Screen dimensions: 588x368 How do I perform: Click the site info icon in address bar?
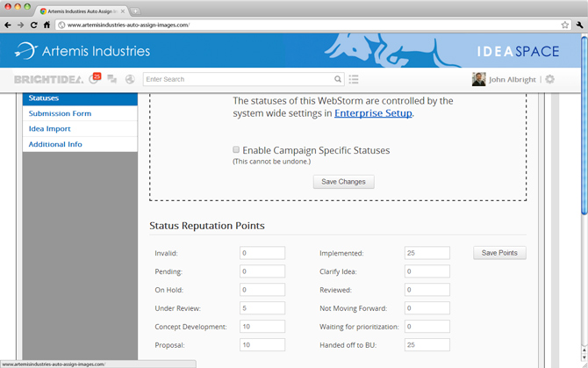(61, 25)
